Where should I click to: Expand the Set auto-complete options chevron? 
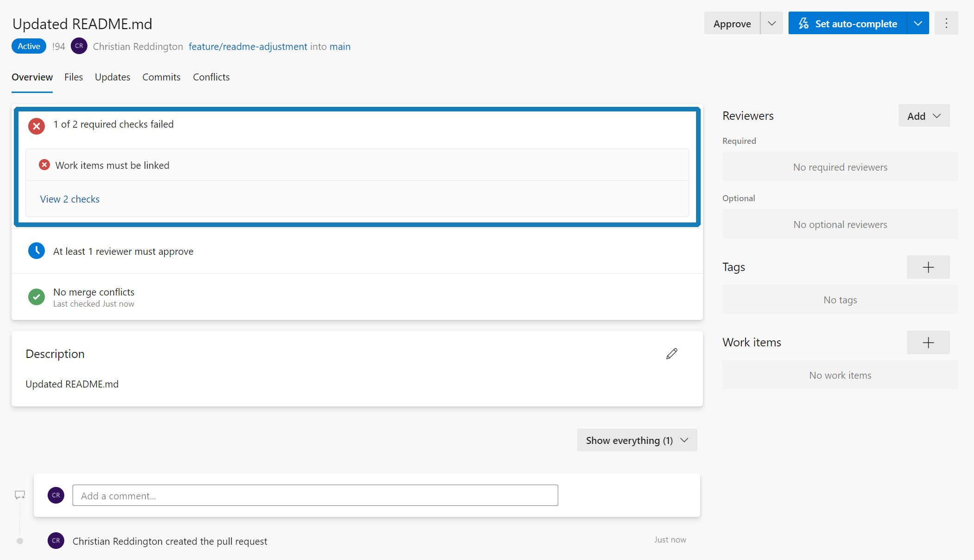(x=918, y=23)
